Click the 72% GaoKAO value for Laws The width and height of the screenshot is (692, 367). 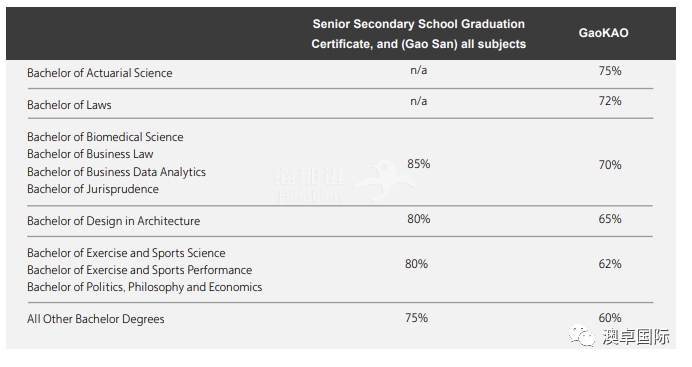[610, 101]
